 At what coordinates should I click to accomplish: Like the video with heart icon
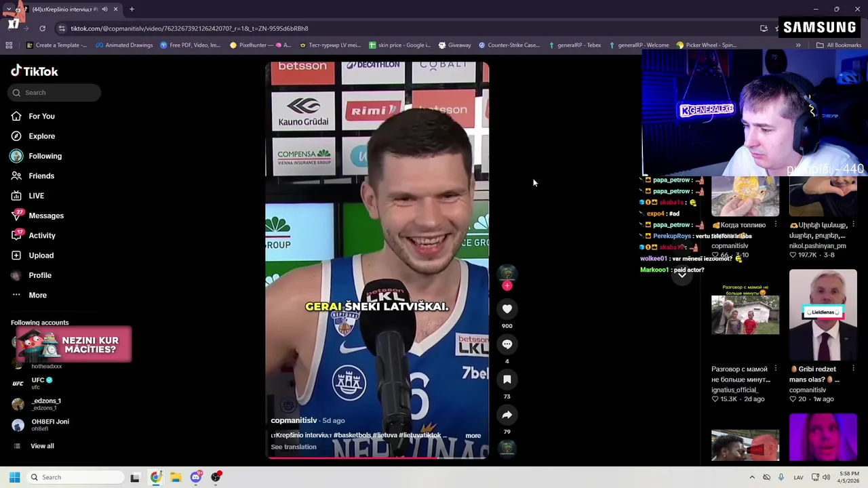(x=507, y=309)
